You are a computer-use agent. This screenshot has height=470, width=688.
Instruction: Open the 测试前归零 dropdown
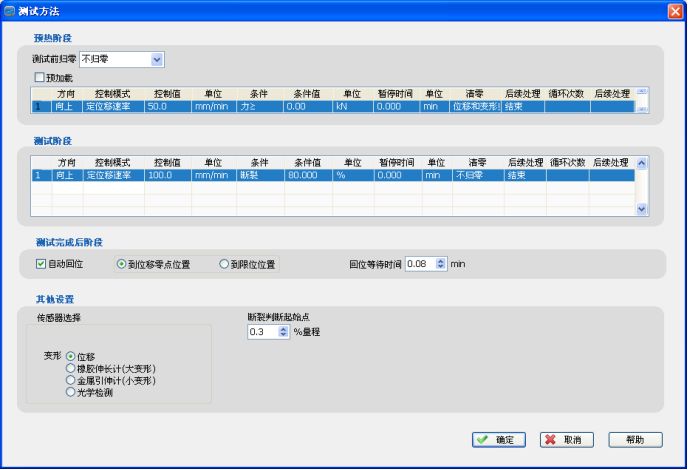click(156, 60)
